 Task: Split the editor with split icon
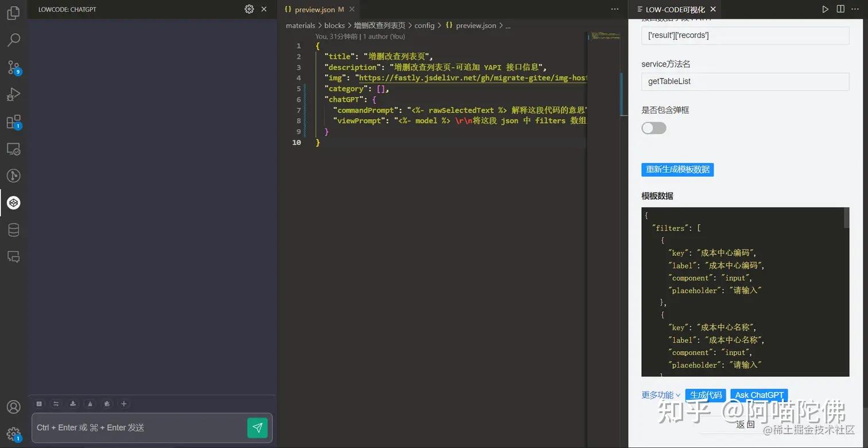(840, 9)
